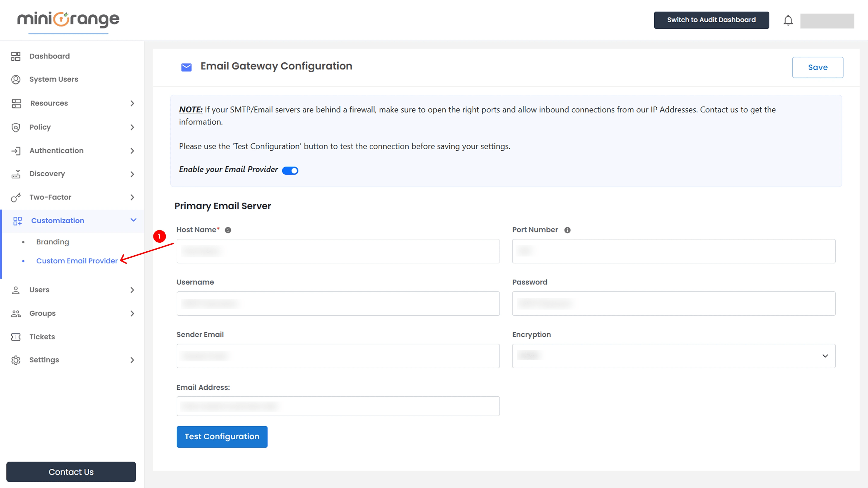Click the Two-Factor key icon

coord(16,197)
